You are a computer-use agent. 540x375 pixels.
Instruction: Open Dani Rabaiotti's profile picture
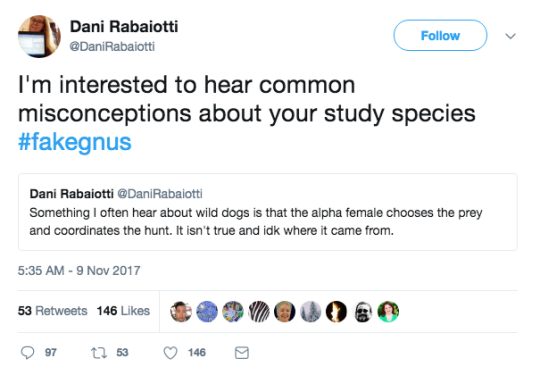click(x=39, y=36)
